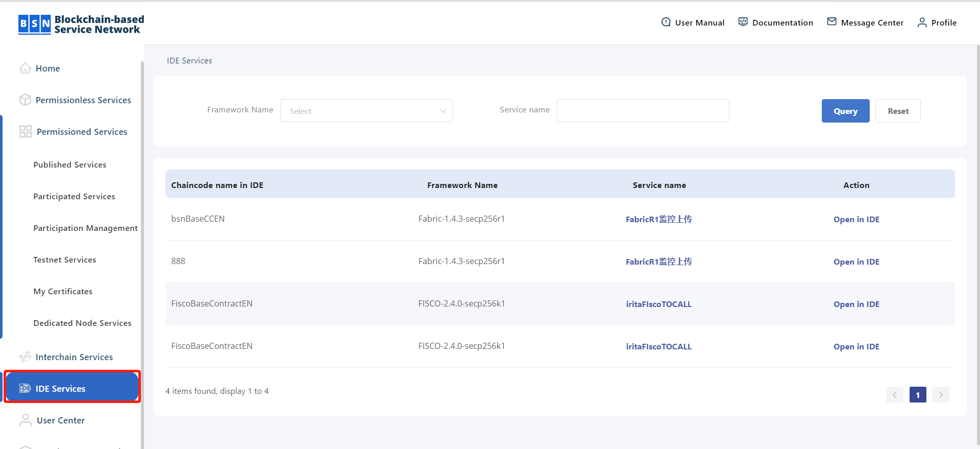Click the Action column header
980x449 pixels.
(856, 185)
